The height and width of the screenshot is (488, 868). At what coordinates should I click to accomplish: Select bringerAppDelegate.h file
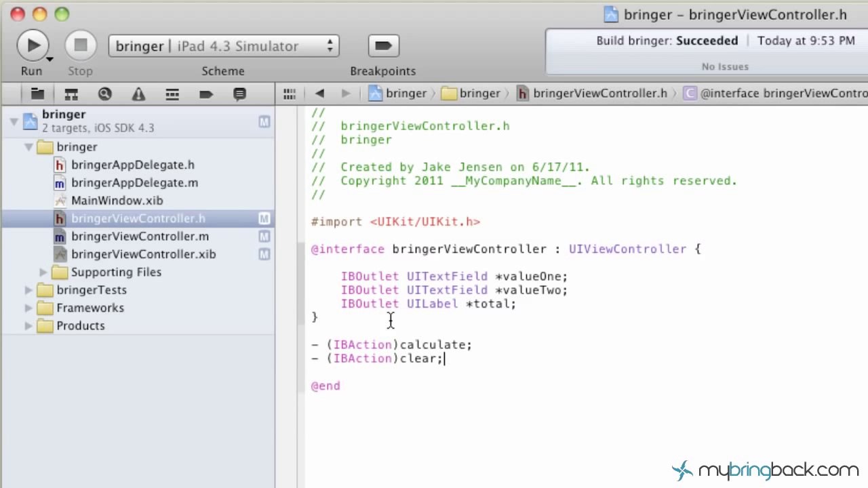tap(132, 165)
